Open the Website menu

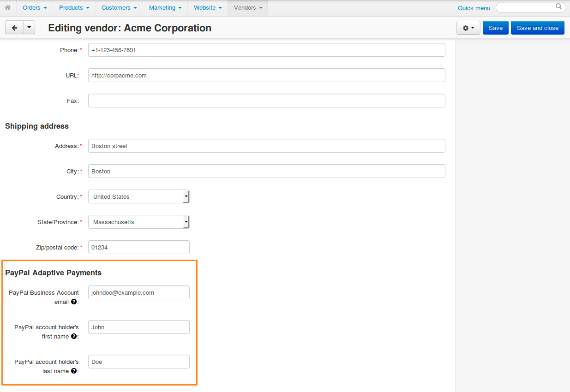click(208, 8)
